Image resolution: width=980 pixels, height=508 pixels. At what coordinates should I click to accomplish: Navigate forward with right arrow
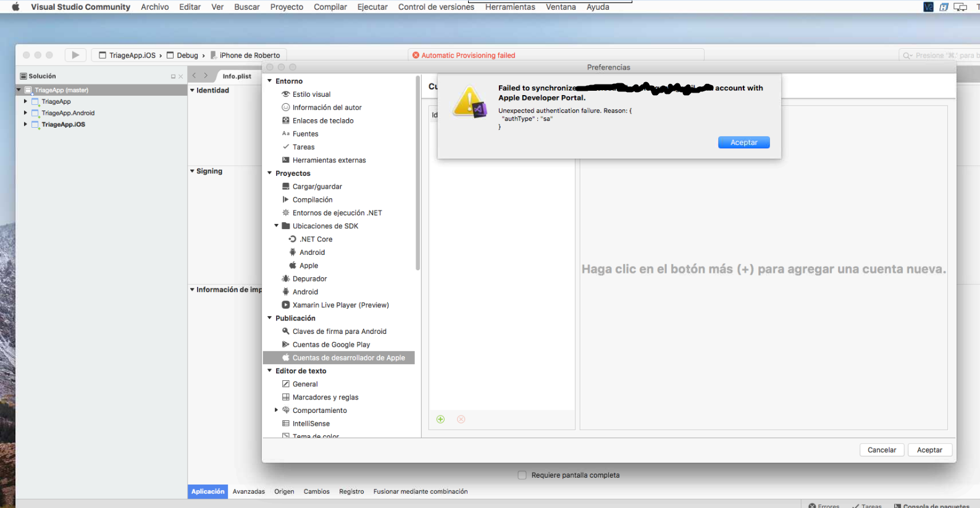pos(206,76)
